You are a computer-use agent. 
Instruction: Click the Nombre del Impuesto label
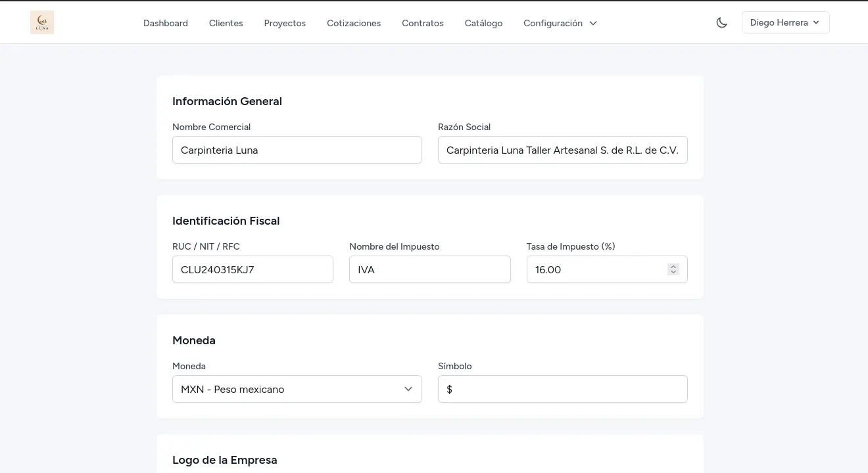point(395,246)
